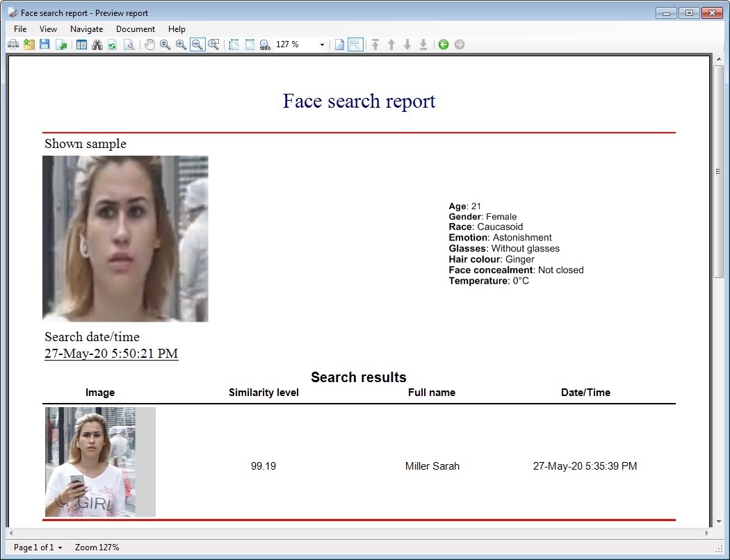Open report file with folder icon
Screen dimensions: 730x560
coord(29,44)
